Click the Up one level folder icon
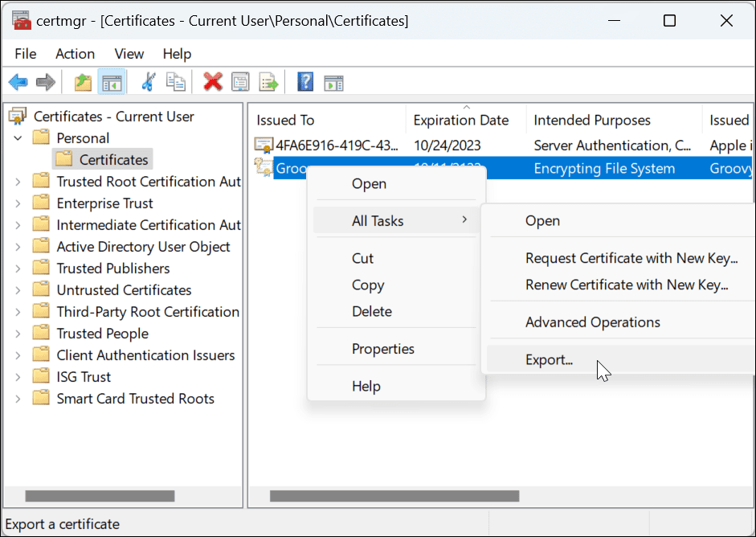756x537 pixels. [83, 82]
